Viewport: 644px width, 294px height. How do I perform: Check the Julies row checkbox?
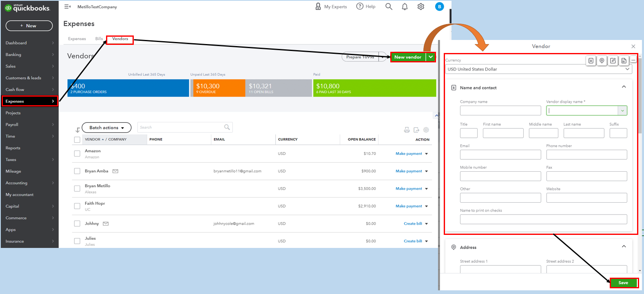tap(77, 241)
